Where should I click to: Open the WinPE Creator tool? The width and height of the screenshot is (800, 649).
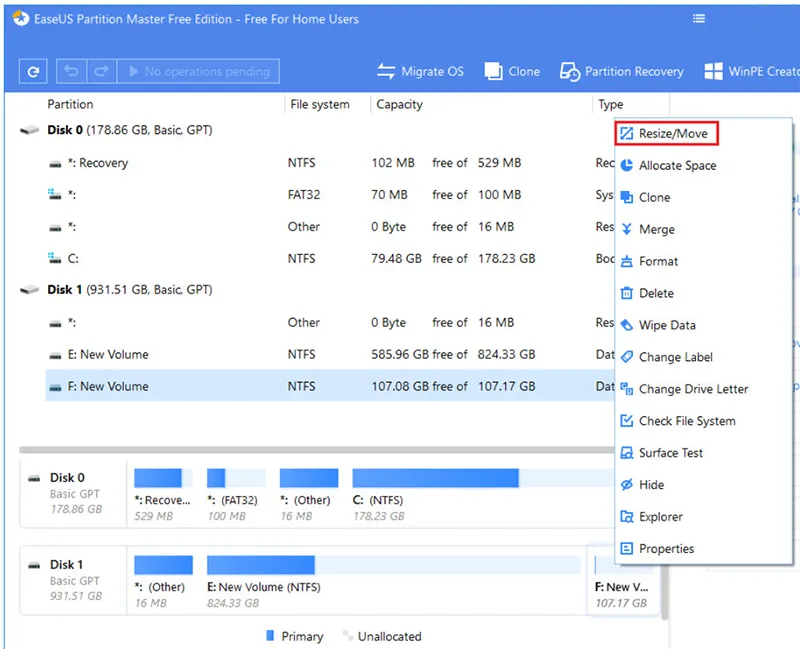pos(751,71)
